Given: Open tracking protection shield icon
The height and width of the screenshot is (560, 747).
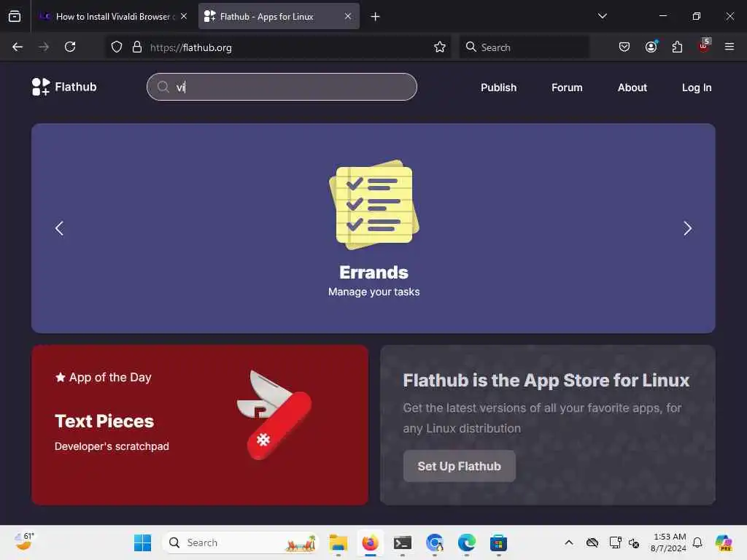Looking at the screenshot, I should pyautogui.click(x=117, y=47).
